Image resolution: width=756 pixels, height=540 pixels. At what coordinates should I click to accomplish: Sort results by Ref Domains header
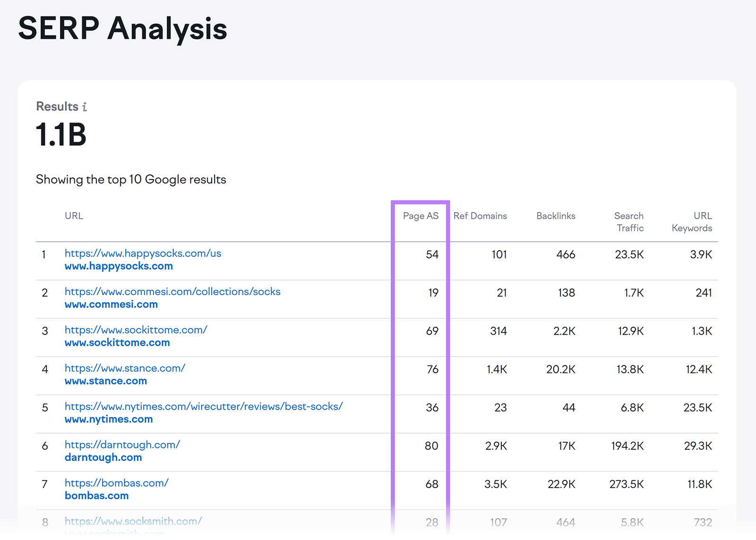(x=480, y=216)
